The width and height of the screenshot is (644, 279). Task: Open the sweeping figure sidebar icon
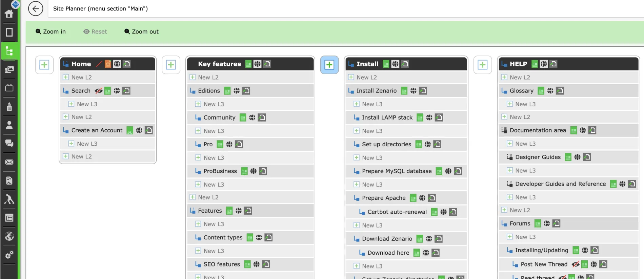[x=9, y=199]
